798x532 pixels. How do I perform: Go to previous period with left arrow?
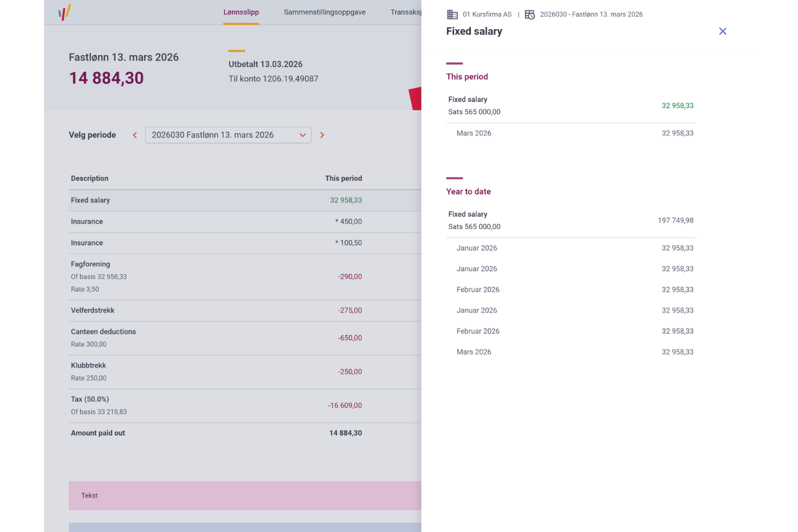pos(135,135)
